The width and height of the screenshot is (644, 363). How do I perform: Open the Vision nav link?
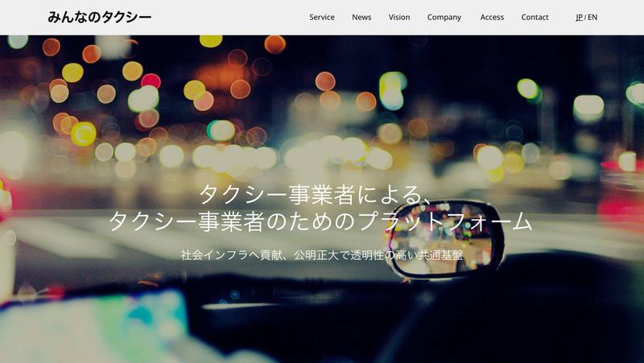coord(399,17)
